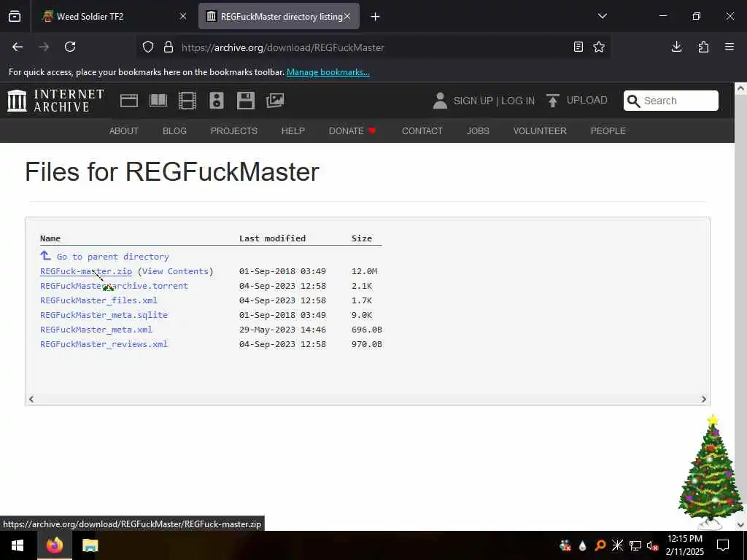Open the Audio speaker icon

(x=216, y=101)
